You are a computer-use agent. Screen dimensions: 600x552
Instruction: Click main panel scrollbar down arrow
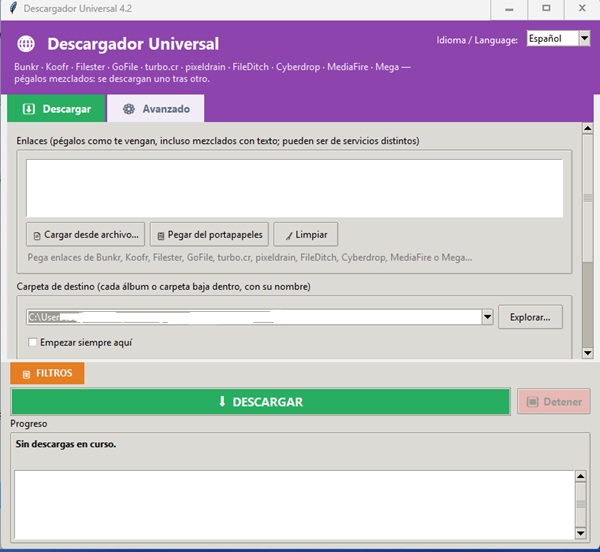pos(587,353)
